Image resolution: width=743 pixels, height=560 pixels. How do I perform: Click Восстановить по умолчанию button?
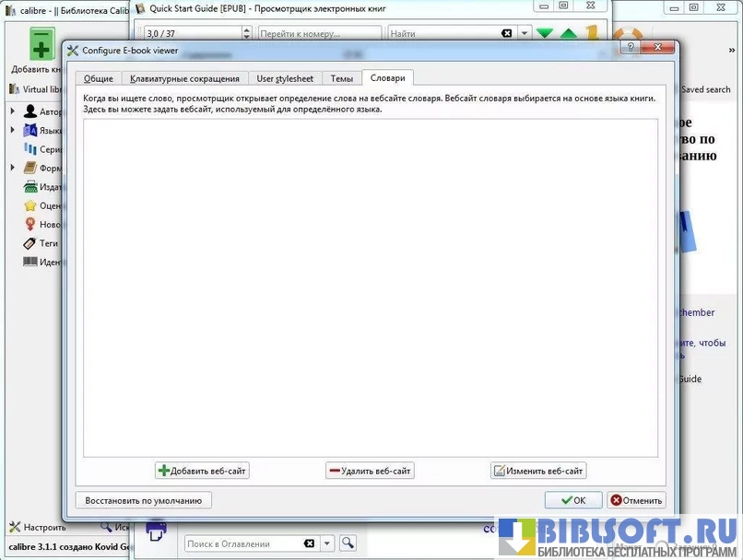143,500
